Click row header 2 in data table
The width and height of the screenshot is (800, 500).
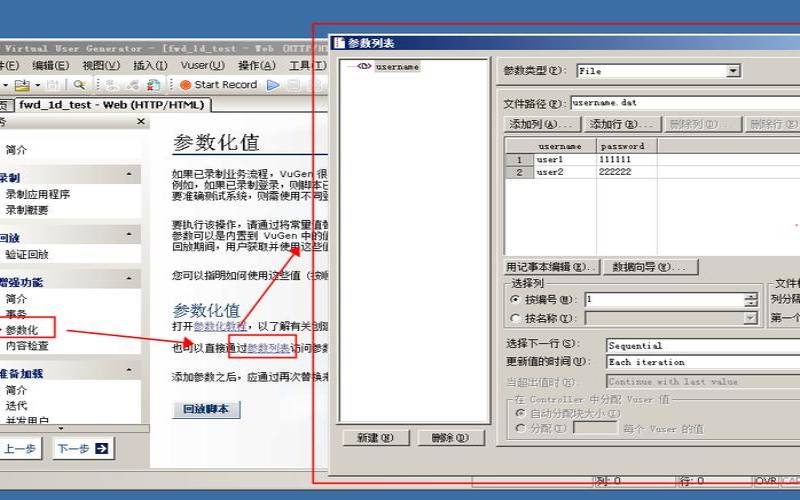pos(519,172)
